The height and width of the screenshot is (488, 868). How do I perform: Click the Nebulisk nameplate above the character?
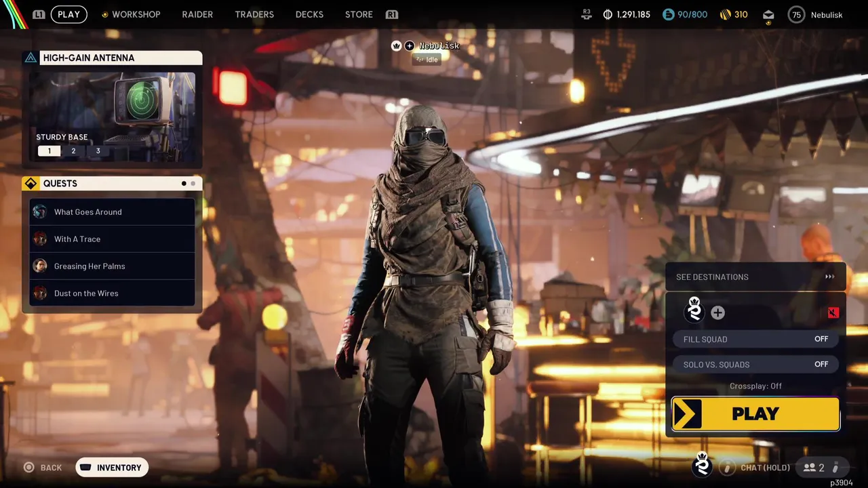[x=439, y=45]
